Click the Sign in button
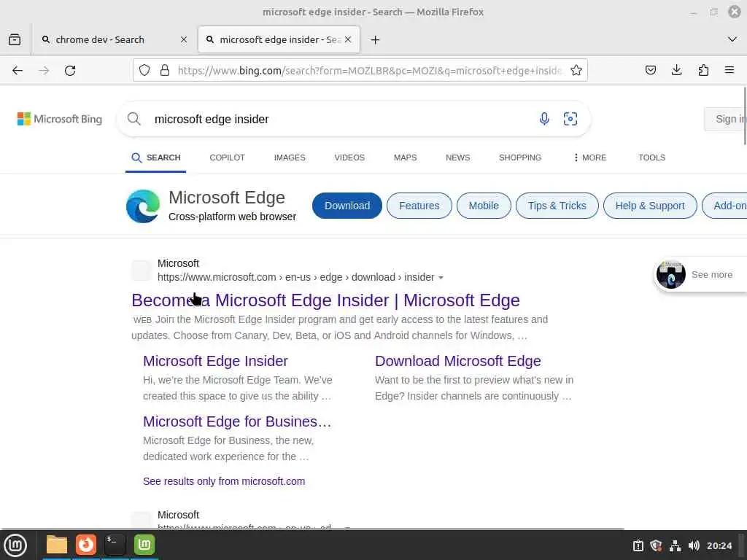Viewport: 747px width, 560px height. (x=726, y=119)
